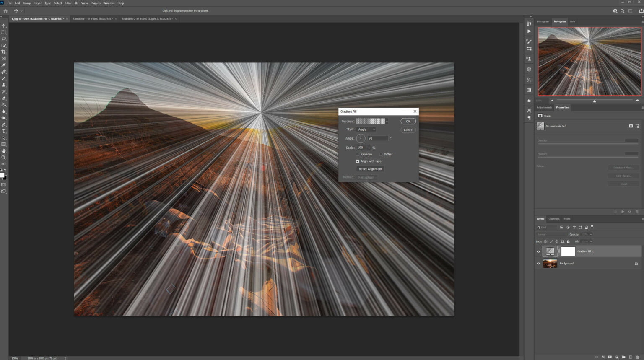Select the Crop tool in the toolbar
644x360 pixels.
(4, 52)
